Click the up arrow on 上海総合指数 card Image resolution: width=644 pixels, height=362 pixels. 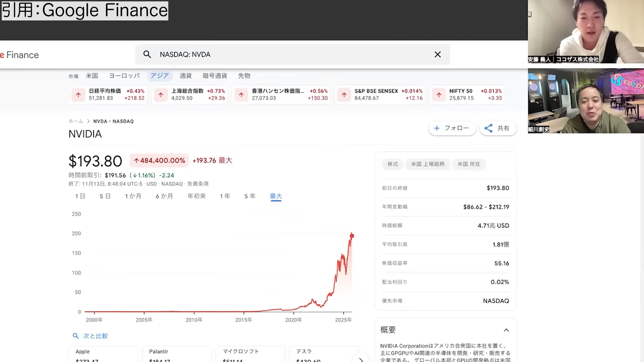(x=161, y=95)
